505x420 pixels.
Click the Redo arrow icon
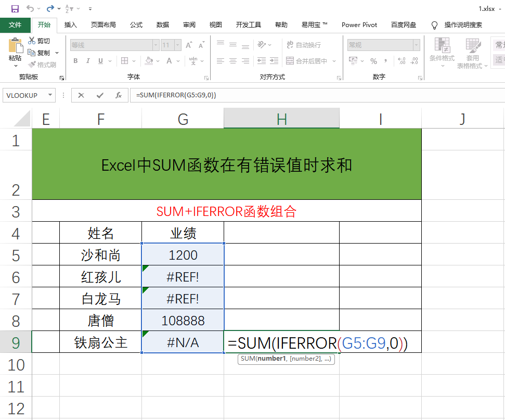50,9
